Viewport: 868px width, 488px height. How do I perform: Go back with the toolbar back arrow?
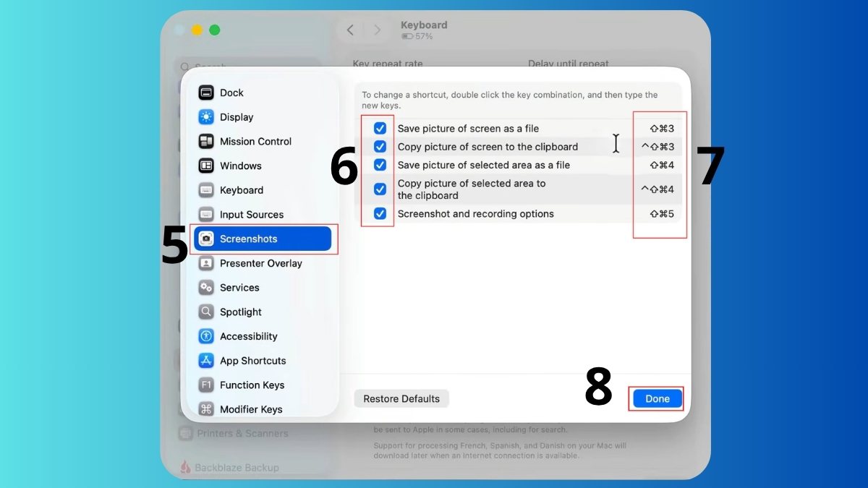350,30
